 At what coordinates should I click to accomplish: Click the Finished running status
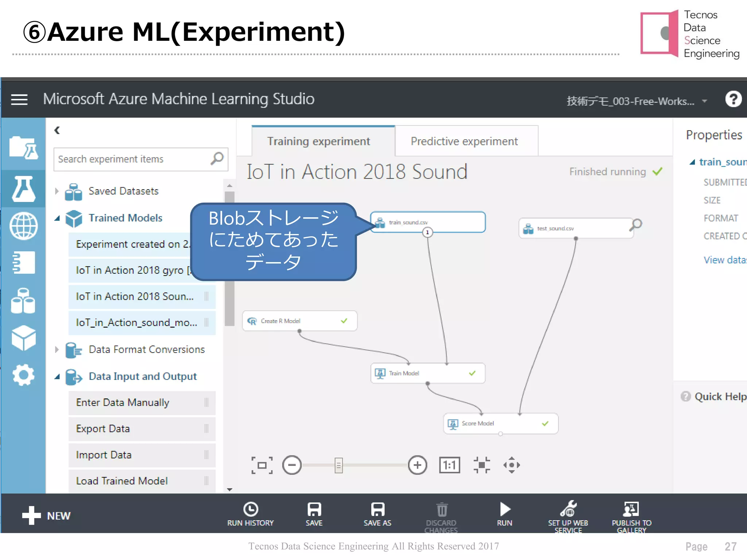[615, 172]
